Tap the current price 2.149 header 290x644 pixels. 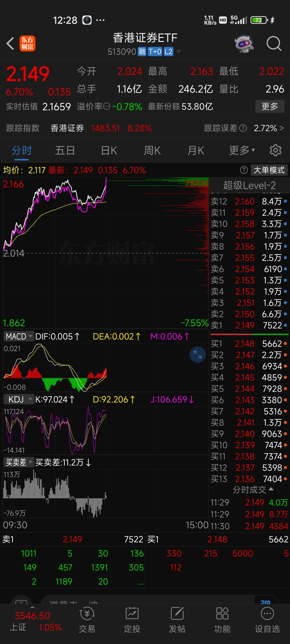[x=28, y=74]
